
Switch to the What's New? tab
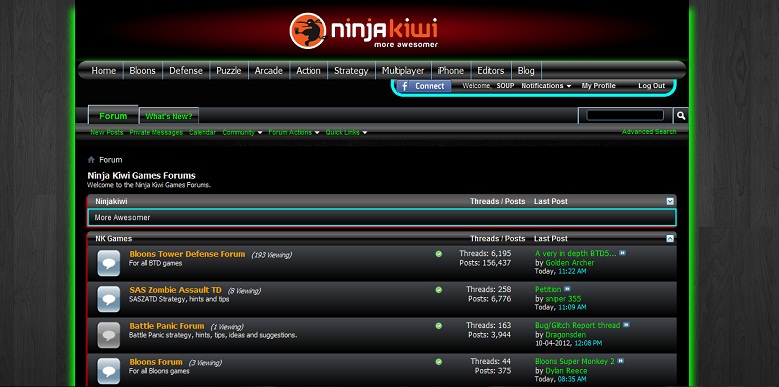point(169,116)
